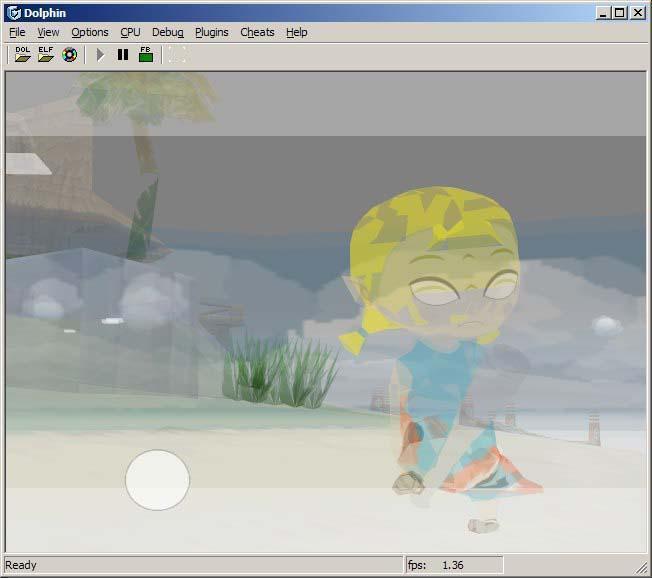This screenshot has width=652, height=578.
Task: Click the fullscreen toolbar icon
Action: pos(176,55)
